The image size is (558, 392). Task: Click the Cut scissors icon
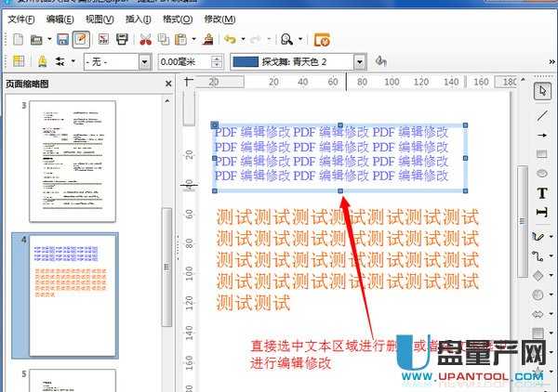[x=145, y=39]
